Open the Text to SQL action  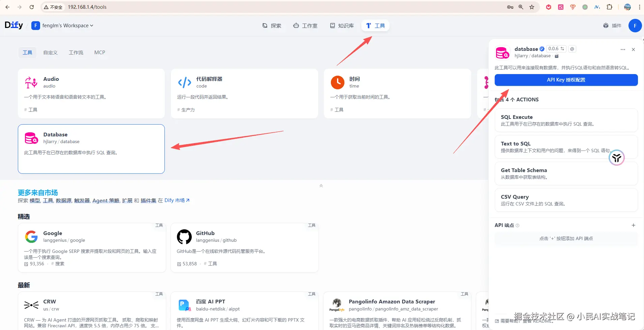566,147
